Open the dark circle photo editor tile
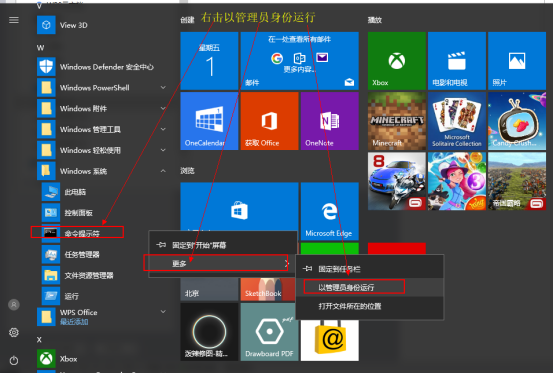This screenshot has width=554, height=373. tap(209, 332)
